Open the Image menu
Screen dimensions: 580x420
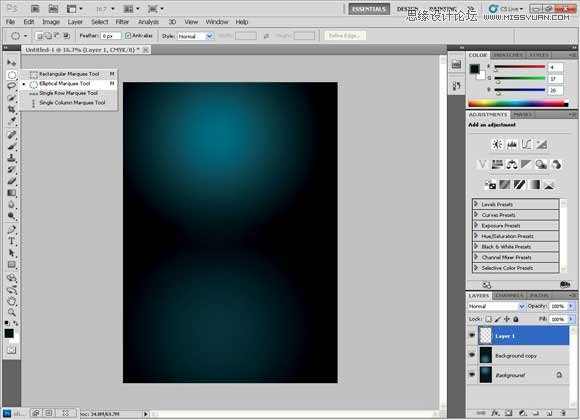[x=51, y=22]
